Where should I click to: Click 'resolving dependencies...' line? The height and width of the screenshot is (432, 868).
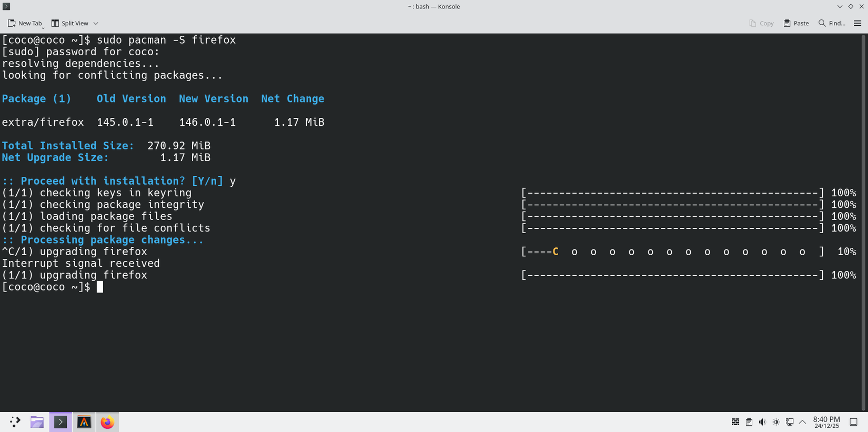80,64
